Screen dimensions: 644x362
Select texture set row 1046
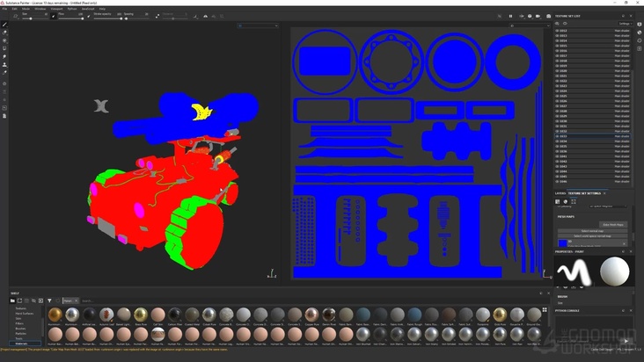coord(593,181)
